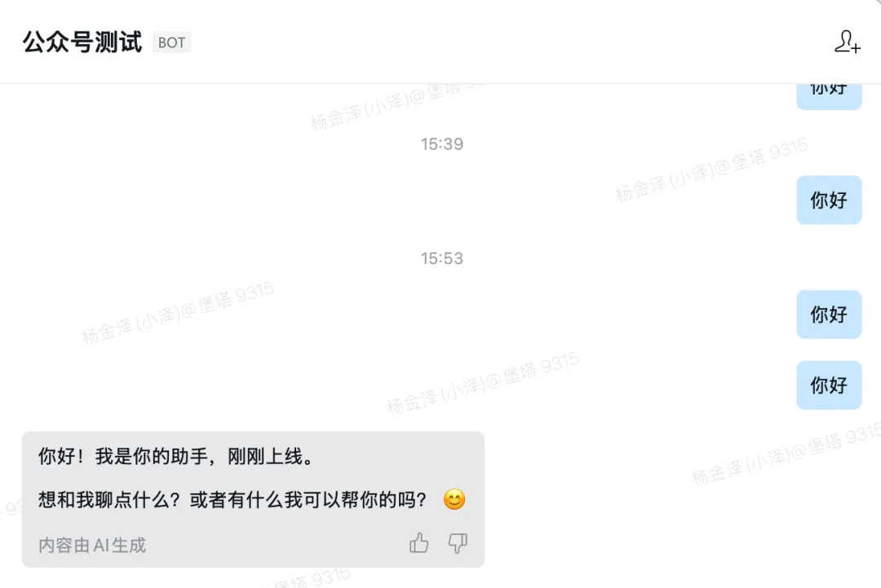The height and width of the screenshot is (588, 881).
Task: Click the line 你好！我是你的助手，刚刚上线。
Action: click(x=176, y=456)
